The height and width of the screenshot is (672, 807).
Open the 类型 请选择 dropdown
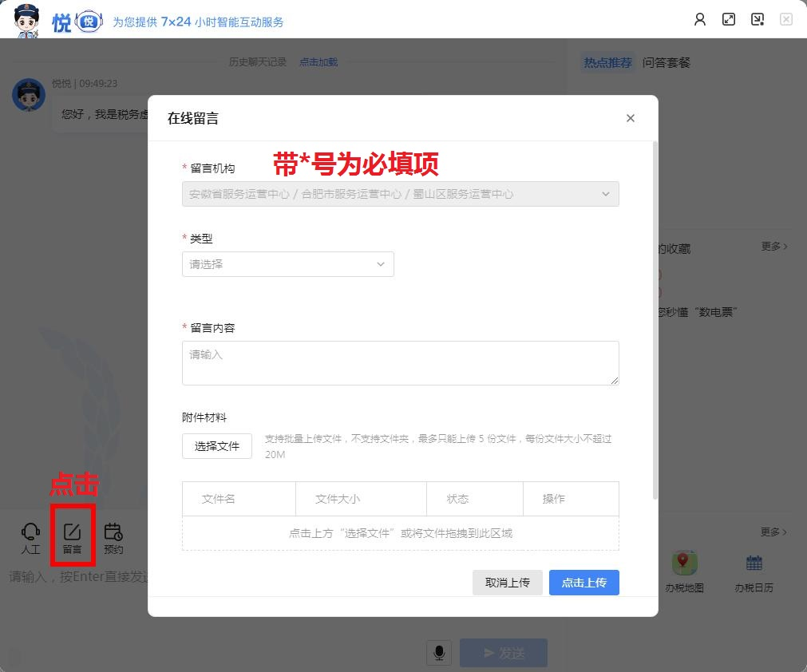pyautogui.click(x=287, y=264)
